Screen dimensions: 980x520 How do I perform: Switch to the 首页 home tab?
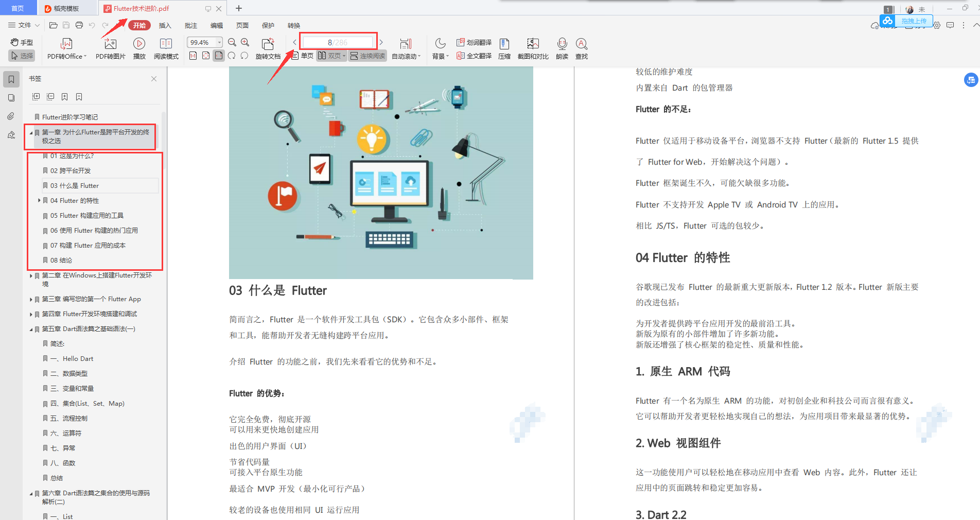click(x=18, y=8)
